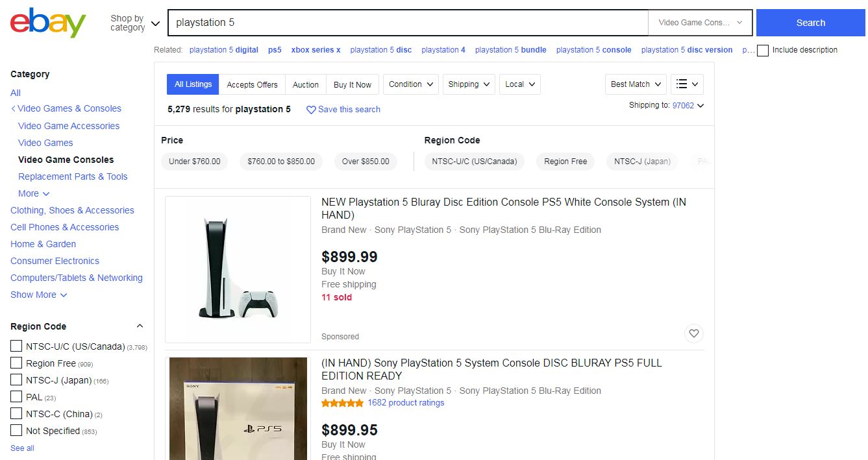Image resolution: width=868 pixels, height=460 pixels.
Task: Click the blue Search button
Action: [x=811, y=23]
